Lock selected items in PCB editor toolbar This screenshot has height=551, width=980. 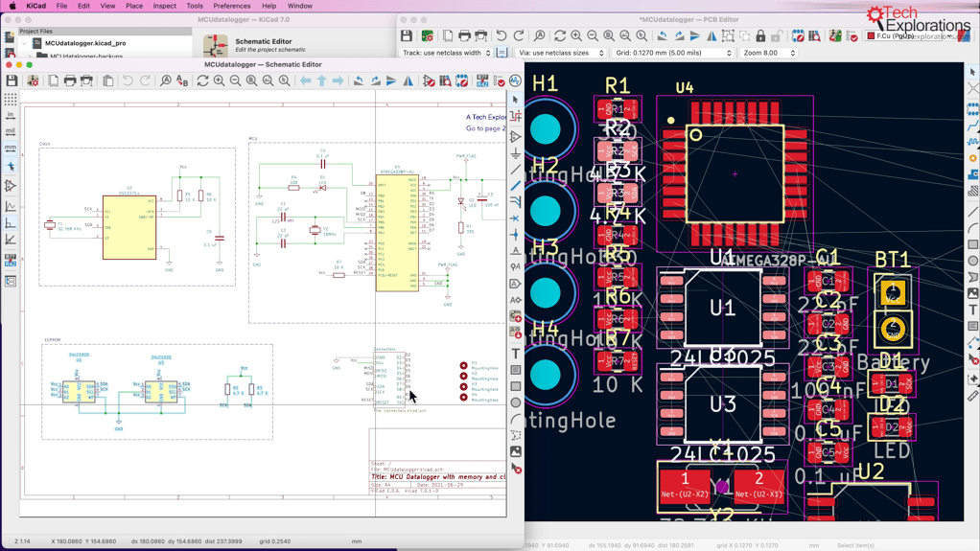[760, 36]
